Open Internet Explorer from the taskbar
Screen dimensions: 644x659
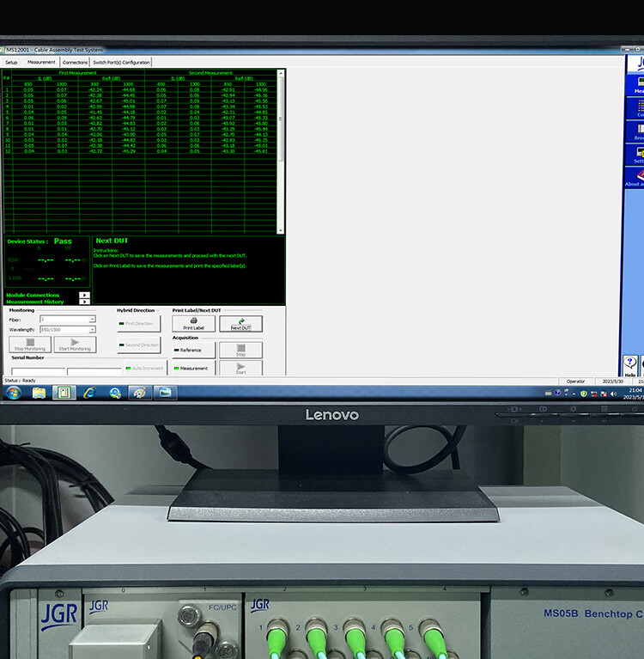point(88,393)
